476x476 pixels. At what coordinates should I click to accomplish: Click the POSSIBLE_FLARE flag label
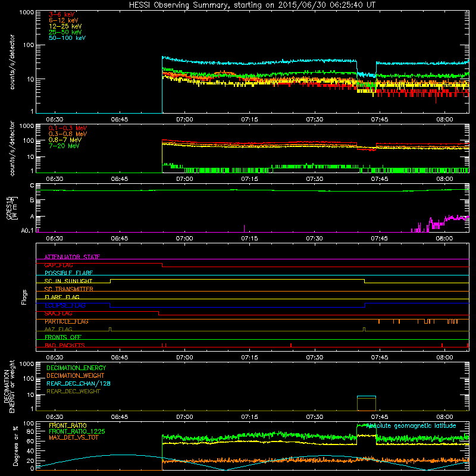pos(68,273)
